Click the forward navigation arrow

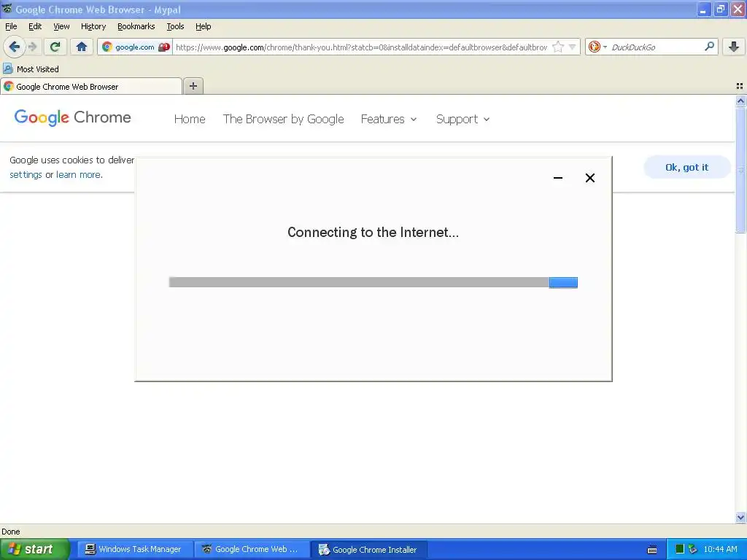(32, 47)
